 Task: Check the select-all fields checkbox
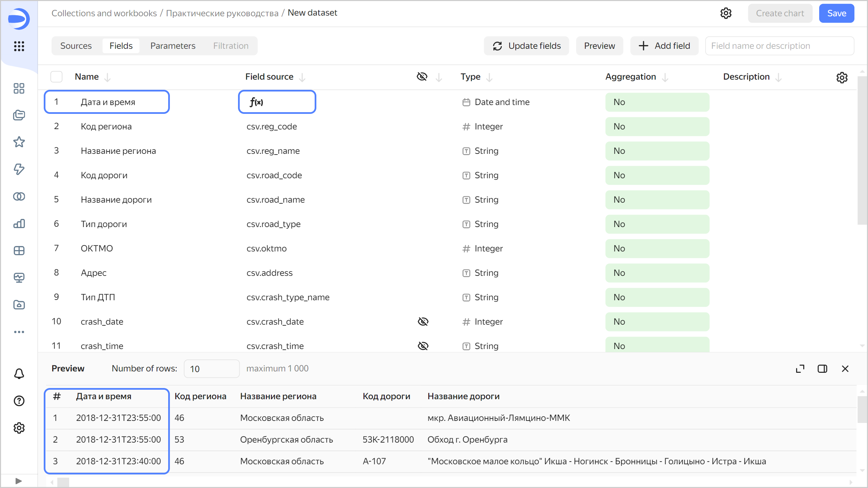[56, 77]
